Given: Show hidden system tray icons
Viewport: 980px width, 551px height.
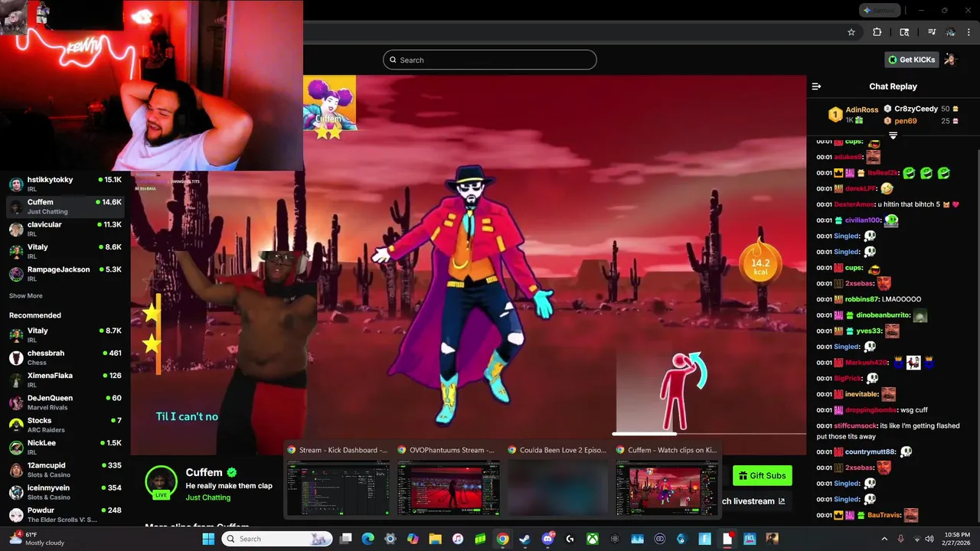Looking at the screenshot, I should click(885, 539).
